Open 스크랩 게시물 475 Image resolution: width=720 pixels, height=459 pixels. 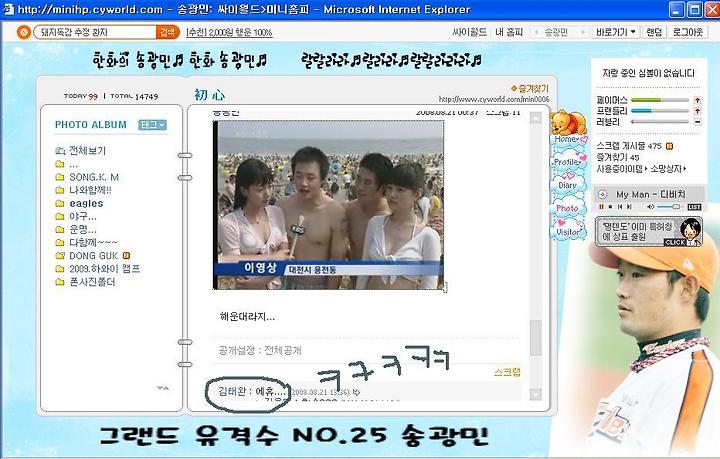coord(629,146)
